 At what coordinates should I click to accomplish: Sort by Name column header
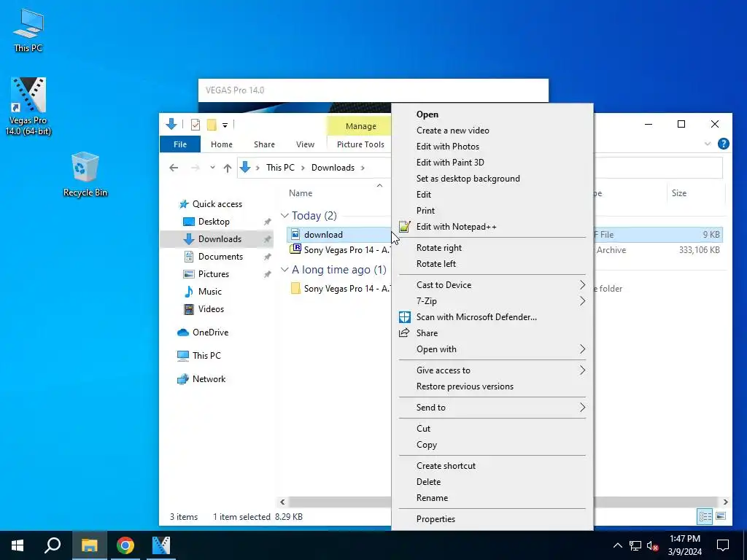(x=301, y=192)
